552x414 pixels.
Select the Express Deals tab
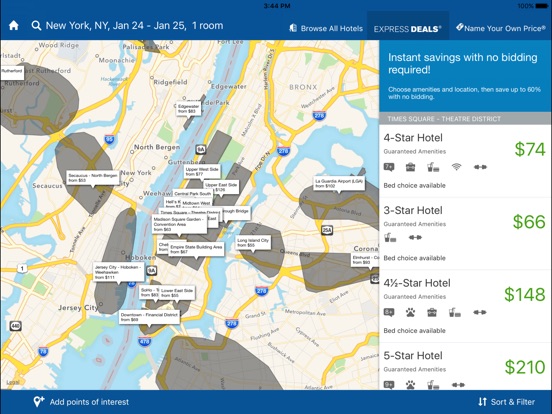[x=408, y=29]
